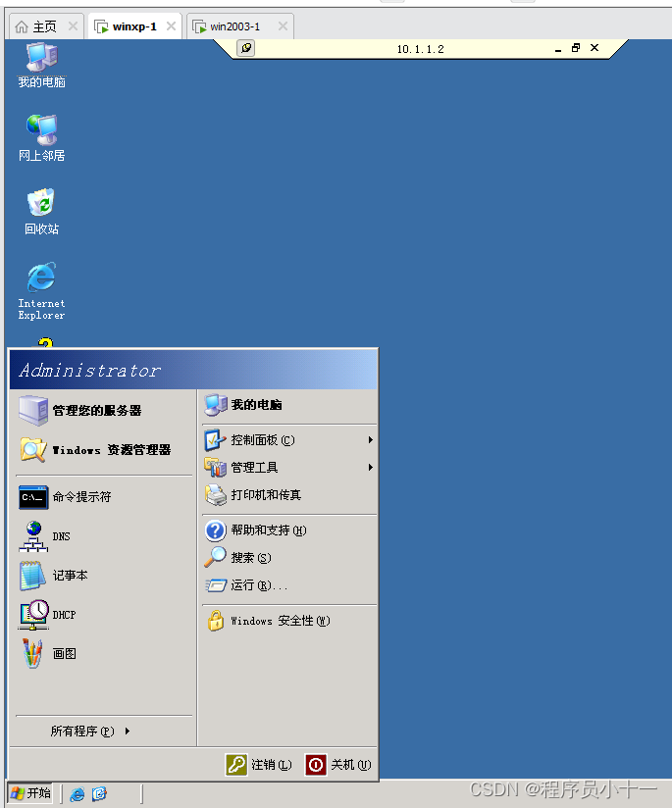Viewport: 672px width, 808px height.
Task: Open 帮助和支持 (H)
Action: tap(289, 530)
